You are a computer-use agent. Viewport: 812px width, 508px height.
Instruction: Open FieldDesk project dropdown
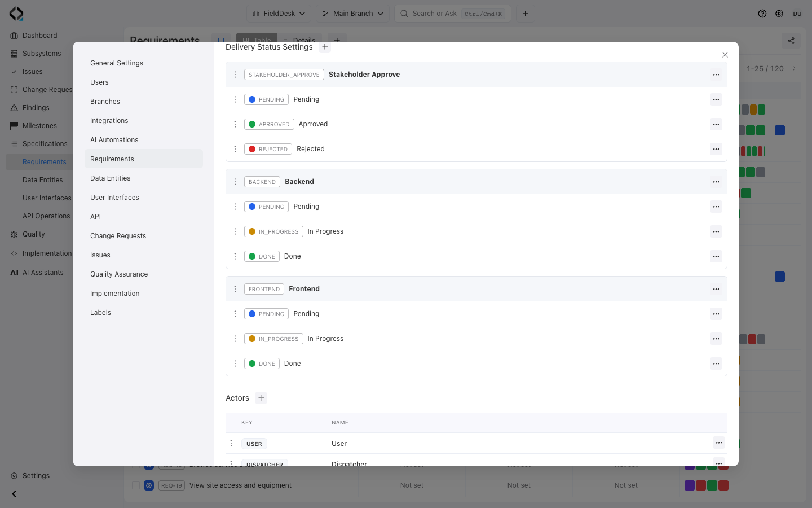(x=279, y=14)
